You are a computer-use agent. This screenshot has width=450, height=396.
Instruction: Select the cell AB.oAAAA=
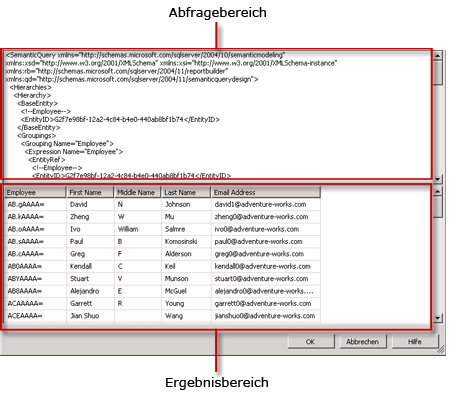pos(35,229)
